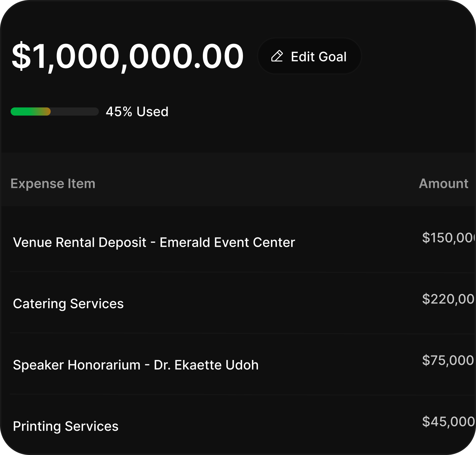Viewport: 476px width, 455px height.
Task: Click the $45,000 printing amount
Action: click(449, 421)
